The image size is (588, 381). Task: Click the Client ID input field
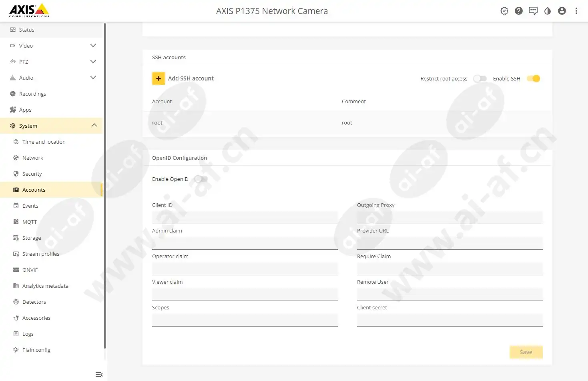(x=245, y=217)
